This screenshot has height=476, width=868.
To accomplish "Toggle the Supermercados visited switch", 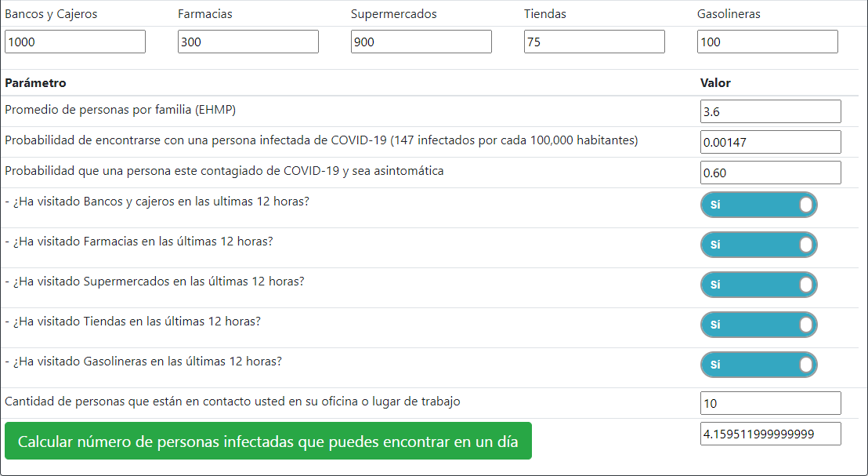I will pos(758,285).
